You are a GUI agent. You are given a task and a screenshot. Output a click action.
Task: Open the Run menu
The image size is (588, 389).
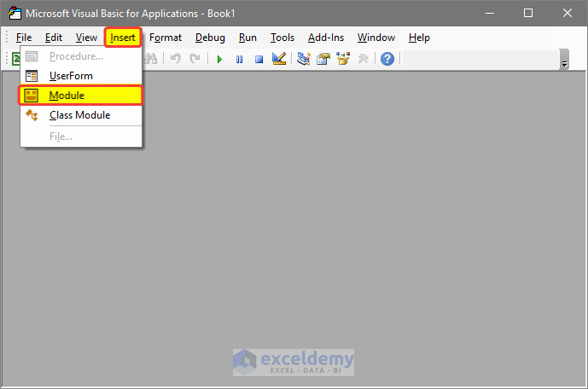coord(247,38)
